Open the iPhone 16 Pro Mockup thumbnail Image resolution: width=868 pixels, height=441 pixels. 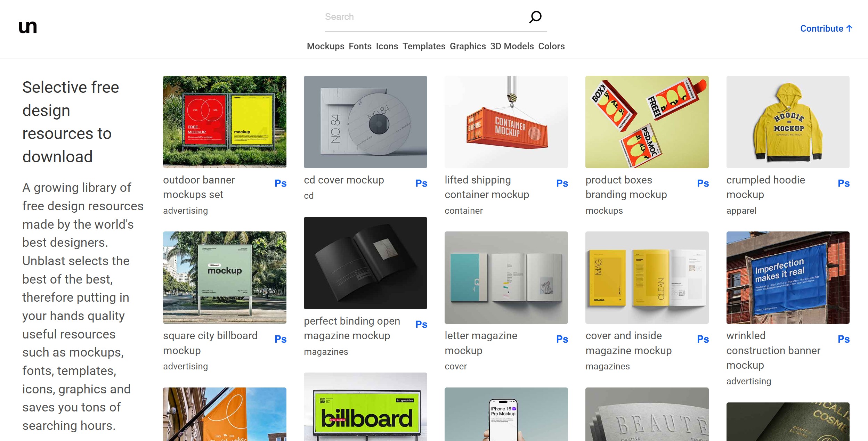click(x=506, y=414)
